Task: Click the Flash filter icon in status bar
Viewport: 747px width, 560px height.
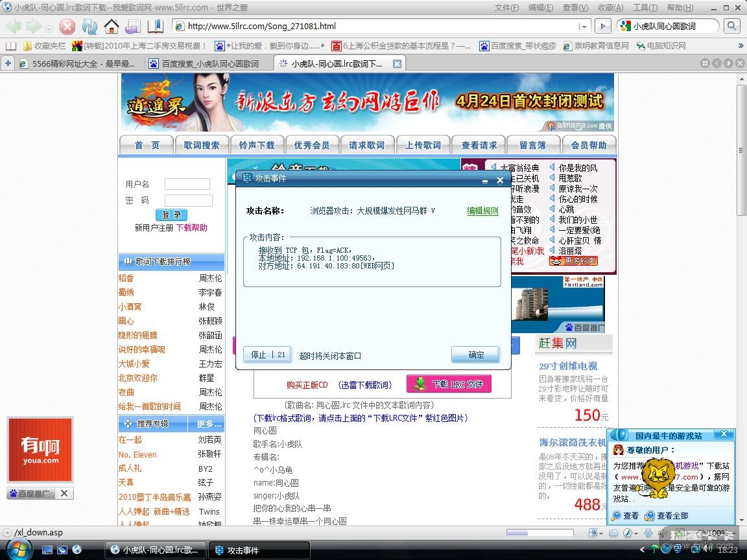Action: point(628,533)
